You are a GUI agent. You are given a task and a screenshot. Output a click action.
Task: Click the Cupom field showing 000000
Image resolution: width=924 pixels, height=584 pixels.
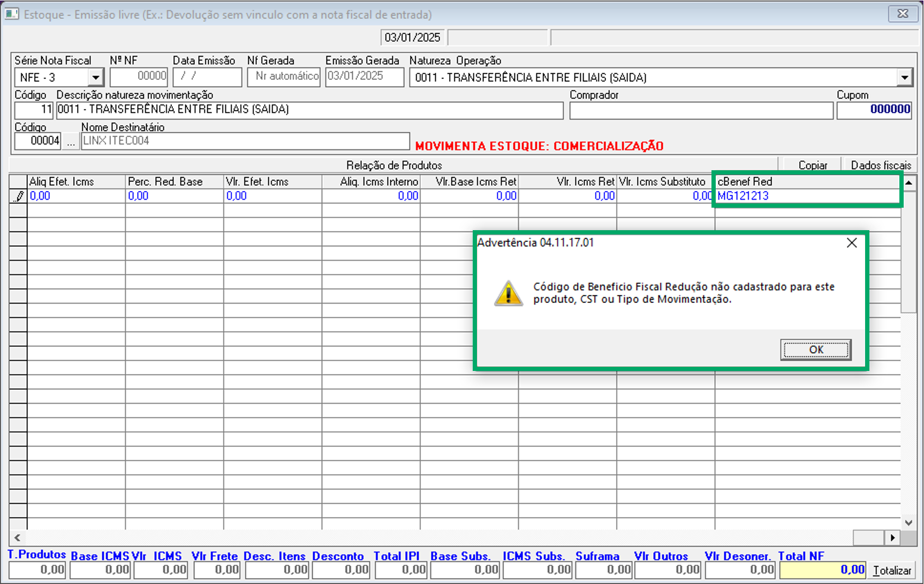point(874,110)
